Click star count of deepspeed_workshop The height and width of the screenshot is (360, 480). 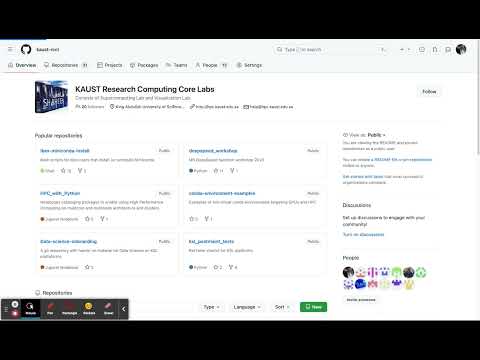[218, 171]
